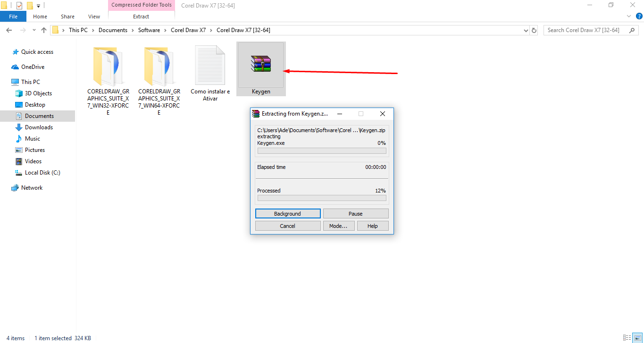
Task: Click the New folder quick access icon
Action: point(30,6)
